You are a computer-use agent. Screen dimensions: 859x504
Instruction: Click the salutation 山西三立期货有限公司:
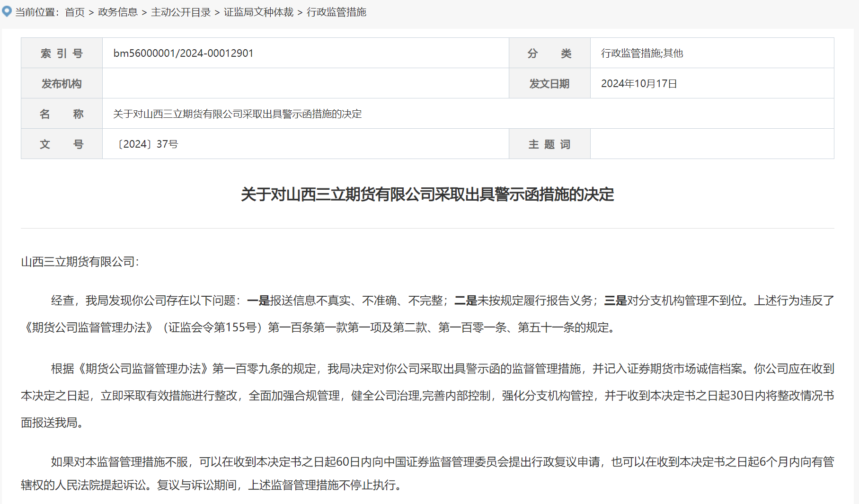pos(80,262)
